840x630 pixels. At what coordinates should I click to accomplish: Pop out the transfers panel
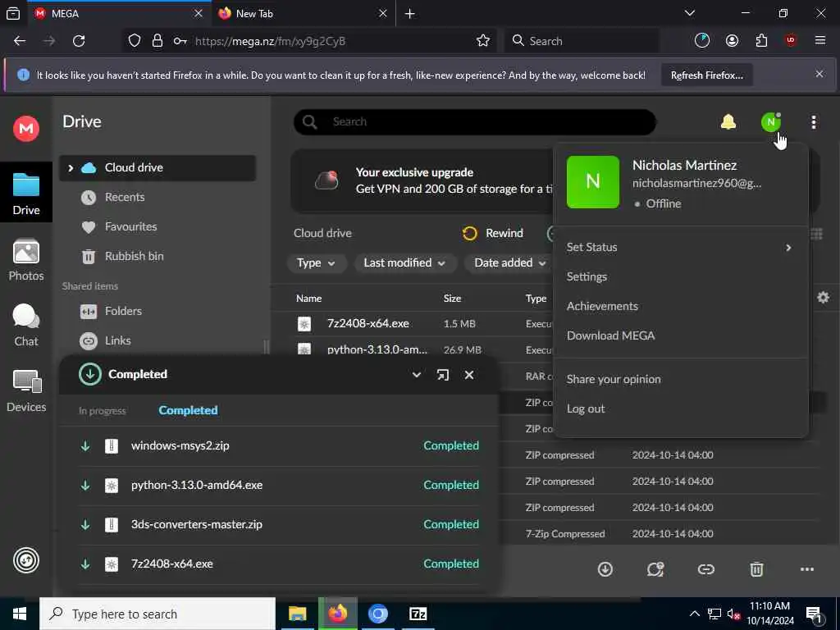pyautogui.click(x=442, y=375)
